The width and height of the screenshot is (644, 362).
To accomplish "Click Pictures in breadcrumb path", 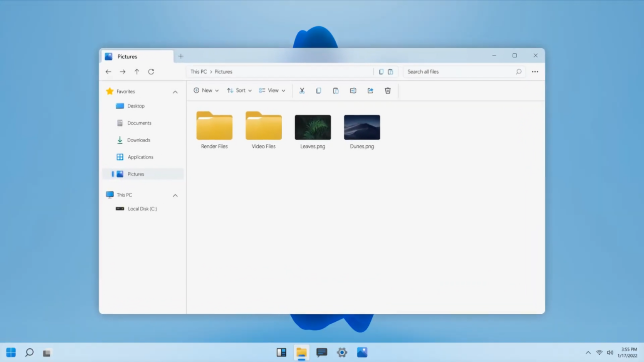I will (223, 72).
